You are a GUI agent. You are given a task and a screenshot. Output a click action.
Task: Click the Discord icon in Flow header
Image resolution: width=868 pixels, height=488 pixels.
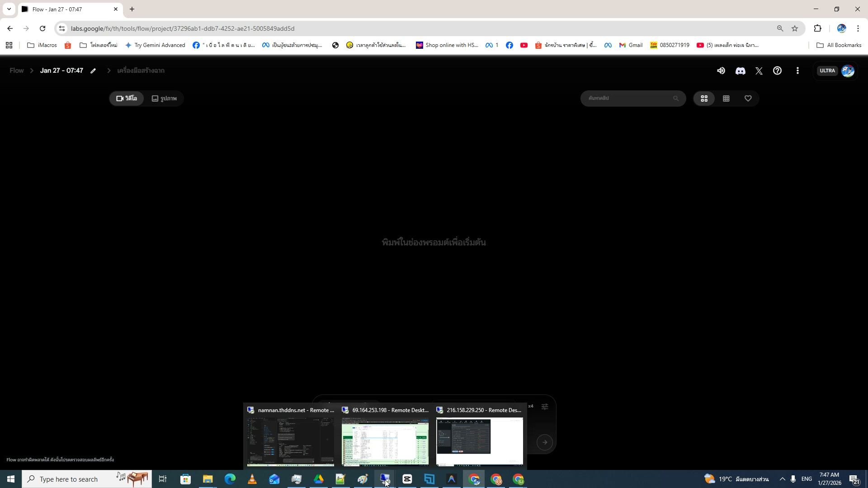click(740, 71)
